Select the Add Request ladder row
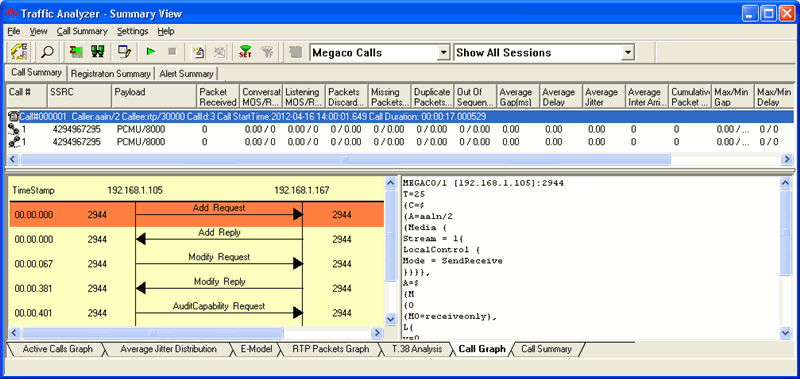The height and width of the screenshot is (379, 800). click(196, 215)
